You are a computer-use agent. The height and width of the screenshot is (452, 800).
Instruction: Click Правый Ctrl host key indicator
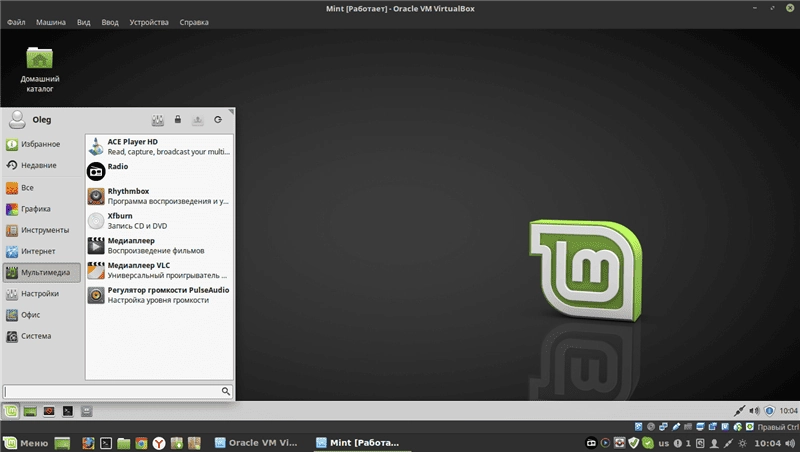tap(778, 427)
